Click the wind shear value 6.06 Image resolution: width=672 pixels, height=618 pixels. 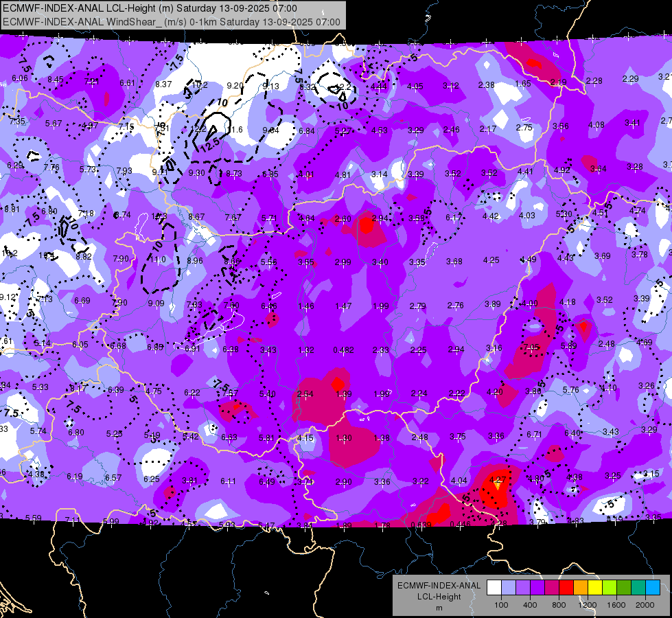(20, 78)
